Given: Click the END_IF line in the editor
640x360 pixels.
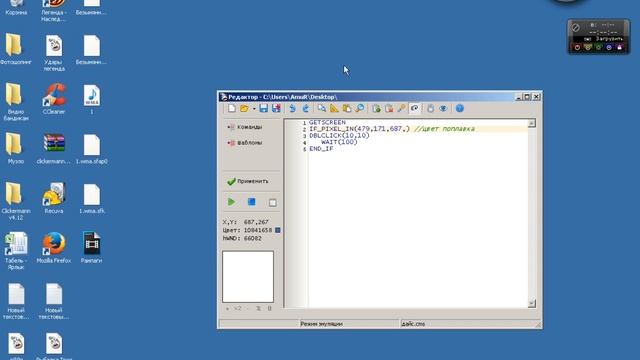Looking at the screenshot, I should pos(321,149).
